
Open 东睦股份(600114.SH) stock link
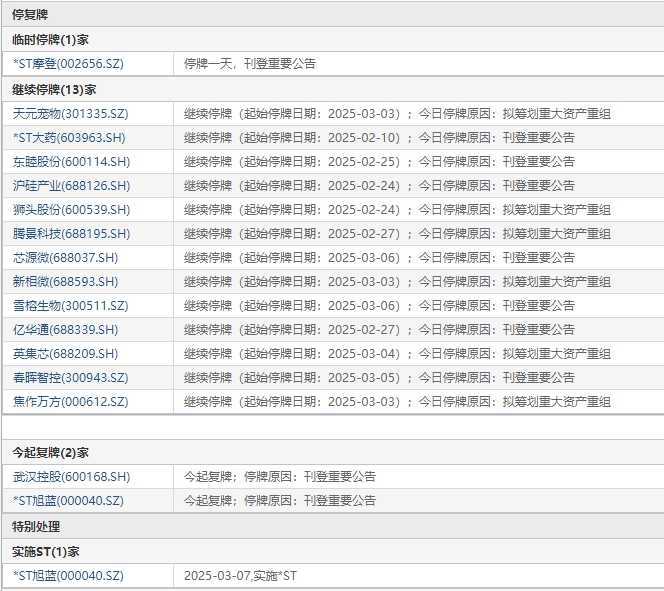(x=71, y=162)
